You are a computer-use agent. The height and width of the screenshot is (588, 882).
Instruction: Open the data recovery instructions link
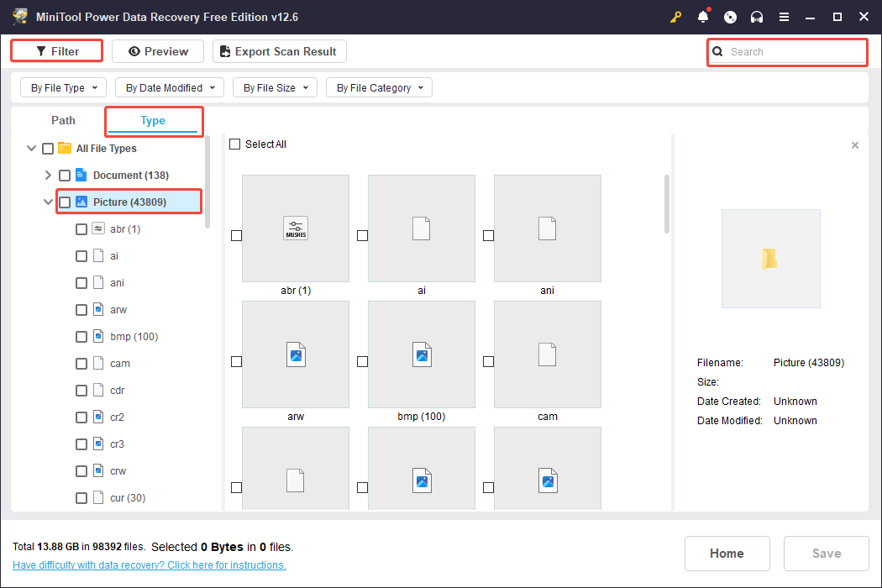(149, 564)
